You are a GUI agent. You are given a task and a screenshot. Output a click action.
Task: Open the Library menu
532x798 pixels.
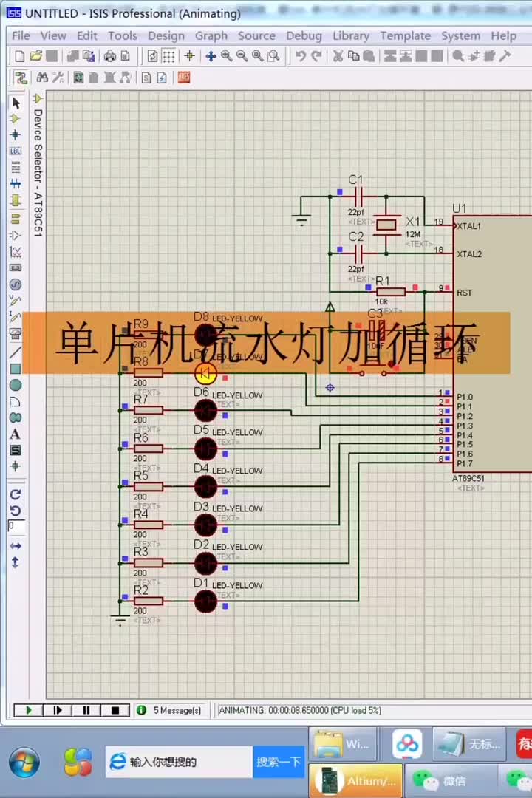351,35
